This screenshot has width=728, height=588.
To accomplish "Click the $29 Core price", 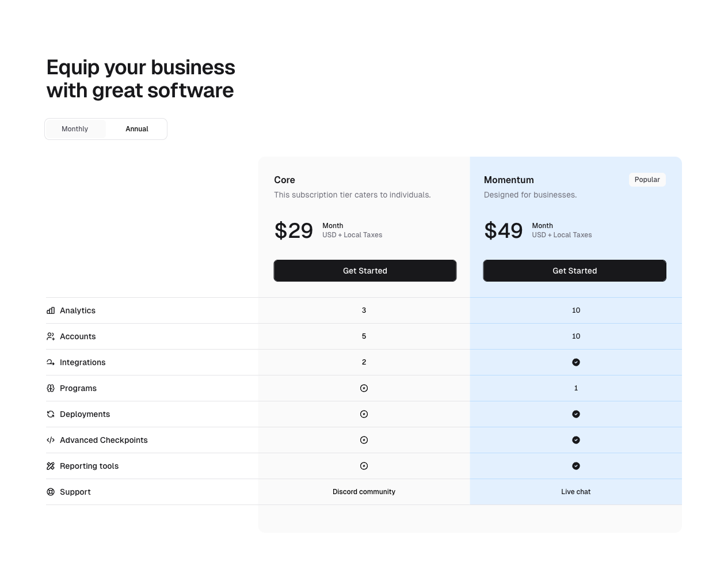I will [294, 230].
